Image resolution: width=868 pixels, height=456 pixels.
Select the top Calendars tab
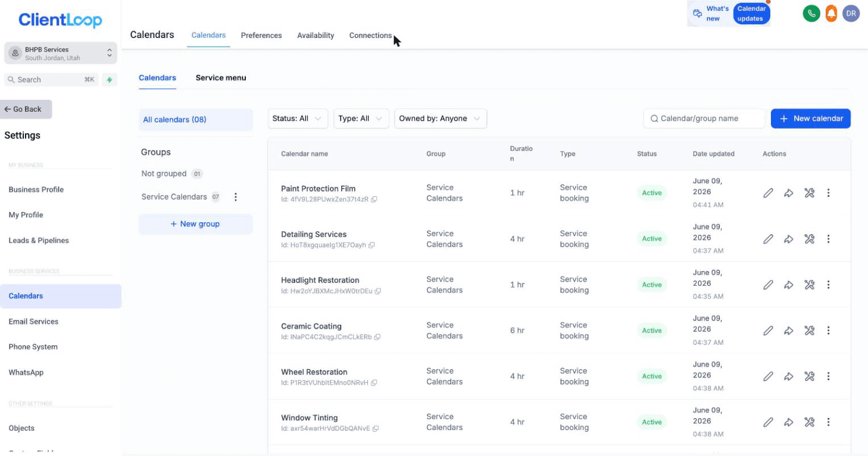(x=208, y=35)
